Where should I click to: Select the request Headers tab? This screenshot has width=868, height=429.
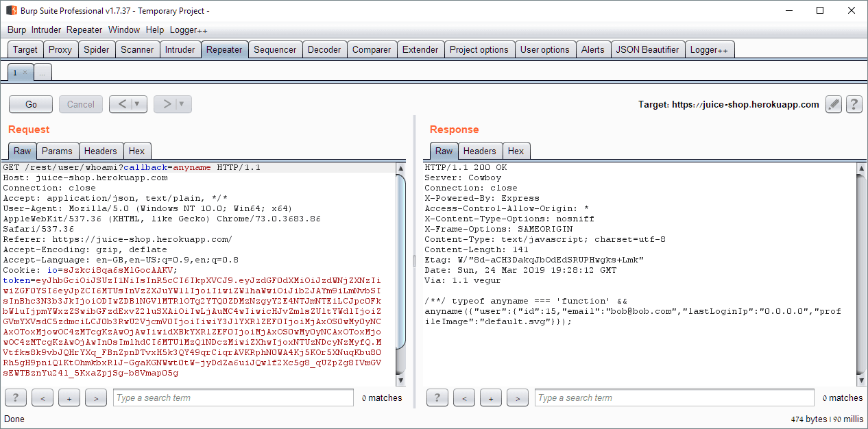tap(101, 151)
